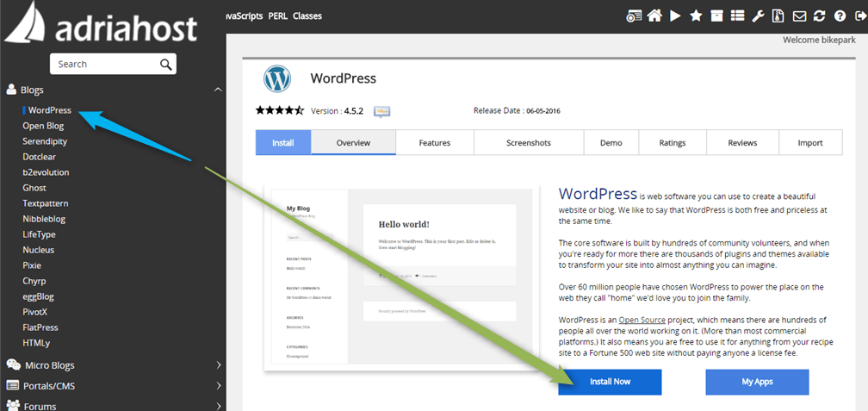Open the control panel icon in top bar
The image size is (868, 411).
pyautogui.click(x=634, y=16)
